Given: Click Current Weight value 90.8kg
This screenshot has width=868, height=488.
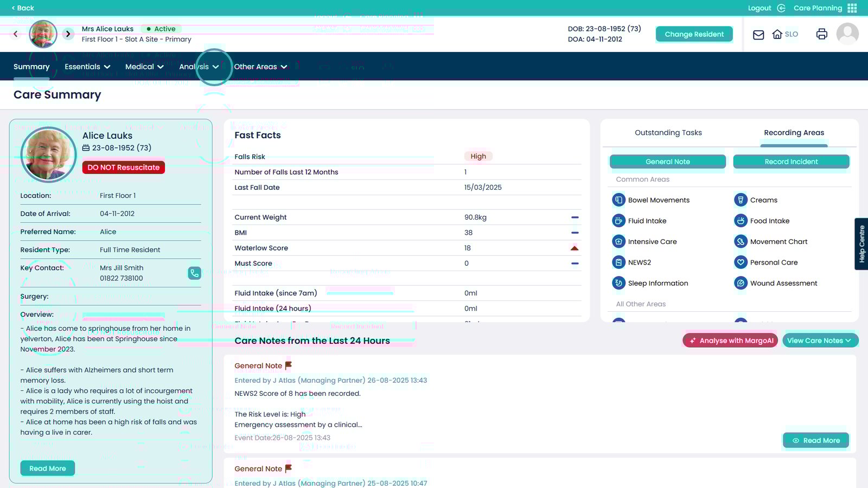Looking at the screenshot, I should pyautogui.click(x=475, y=217).
